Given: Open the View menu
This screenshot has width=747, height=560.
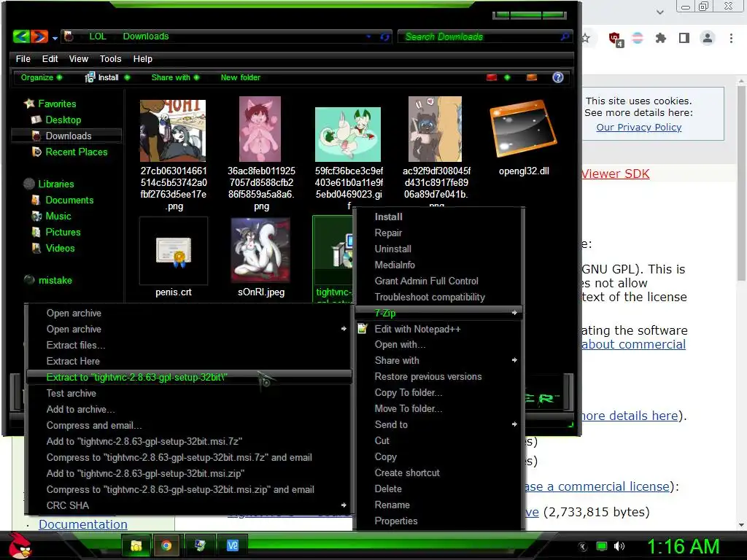Looking at the screenshot, I should (x=79, y=58).
